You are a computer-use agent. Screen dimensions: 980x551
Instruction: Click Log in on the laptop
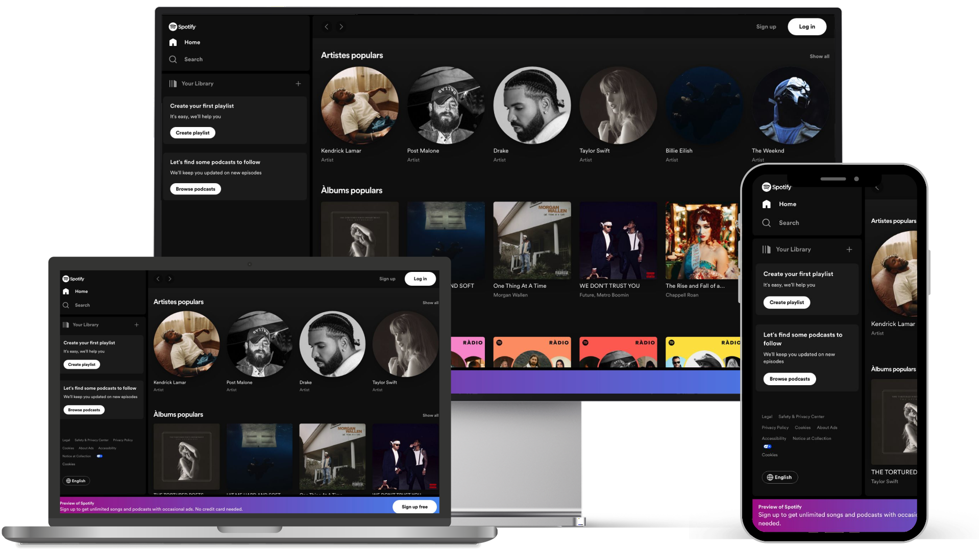420,279
